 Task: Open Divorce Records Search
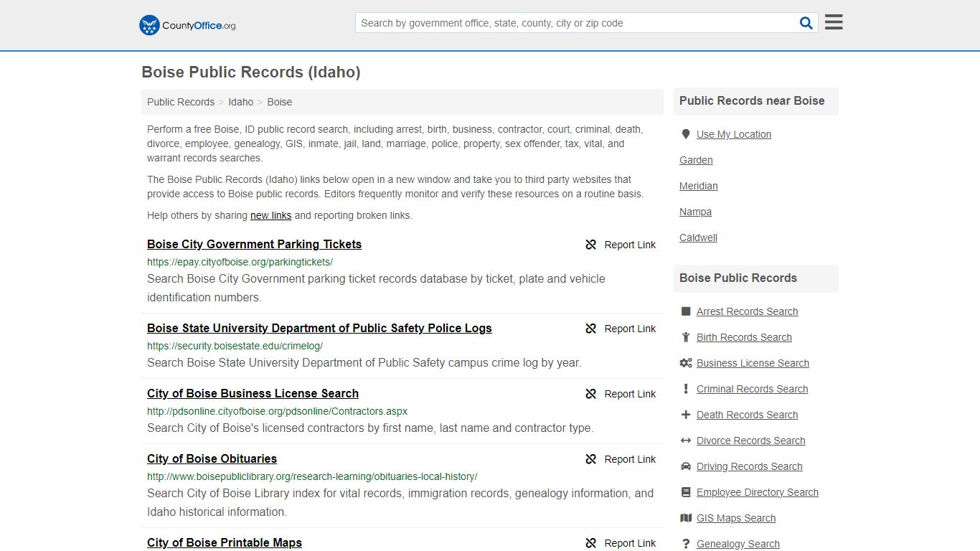750,441
